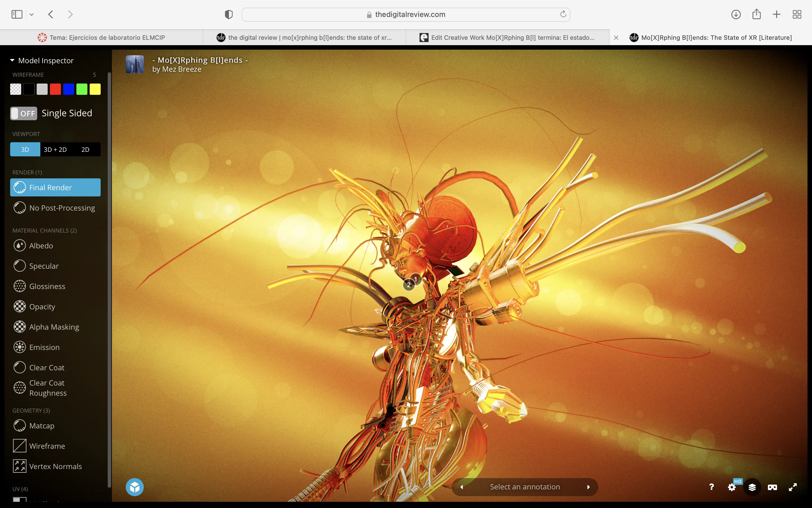Viewport: 812px width, 508px height.
Task: Click the Model Inspector panel scrollbar
Action: 109,279
